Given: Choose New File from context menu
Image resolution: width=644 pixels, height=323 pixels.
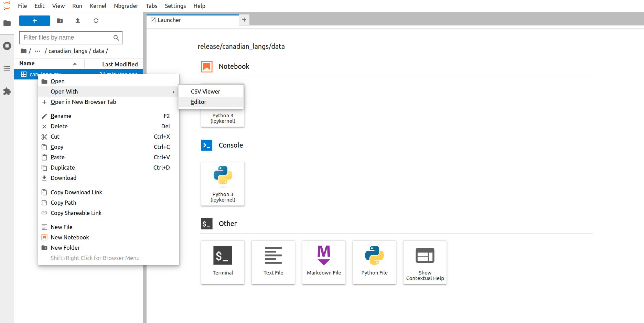Looking at the screenshot, I should pyautogui.click(x=109, y=227).
